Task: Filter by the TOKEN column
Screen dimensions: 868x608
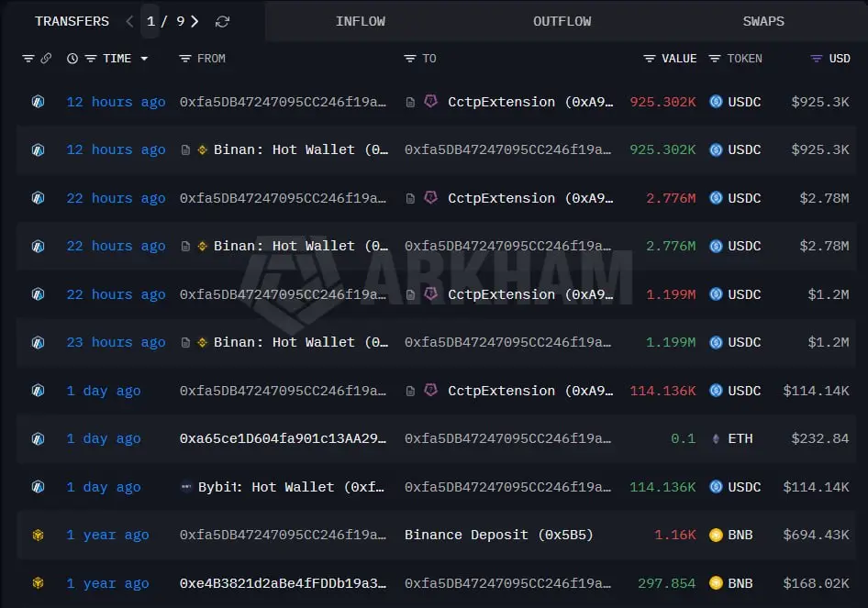Action: tap(715, 58)
